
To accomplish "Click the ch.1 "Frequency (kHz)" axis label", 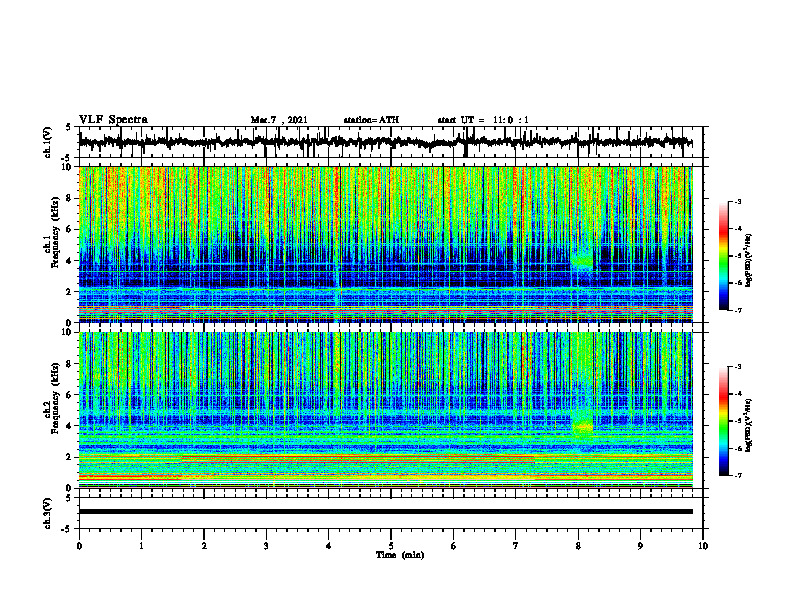I will [x=55, y=233].
